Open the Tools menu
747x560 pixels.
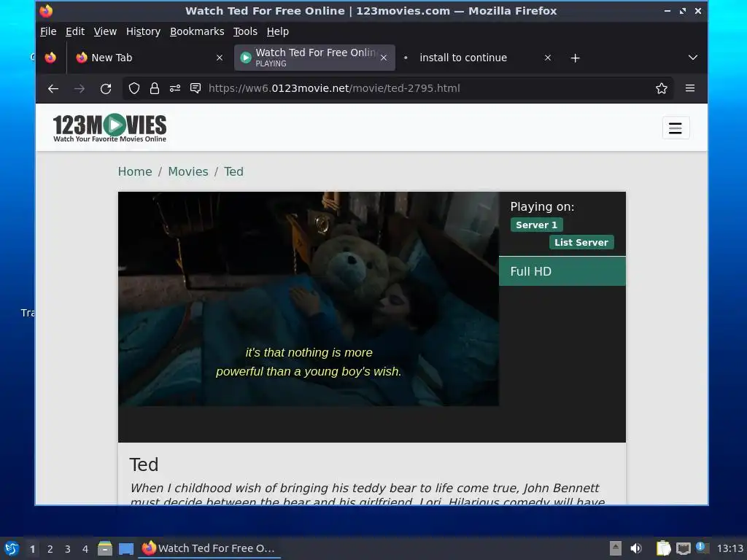pos(245,31)
